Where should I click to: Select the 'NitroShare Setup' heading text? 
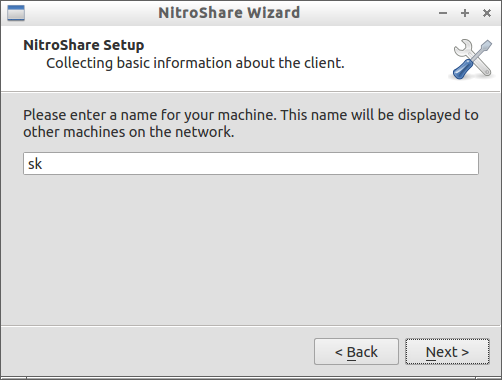(84, 45)
